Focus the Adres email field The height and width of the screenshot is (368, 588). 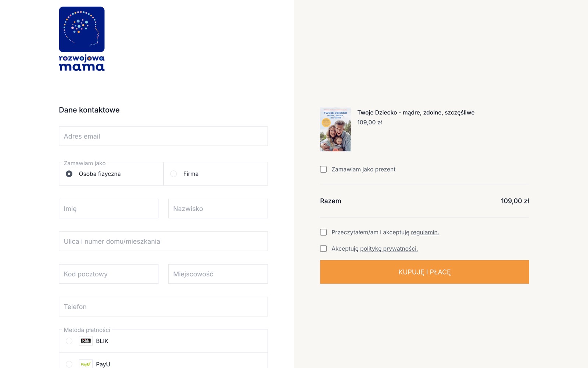click(163, 136)
